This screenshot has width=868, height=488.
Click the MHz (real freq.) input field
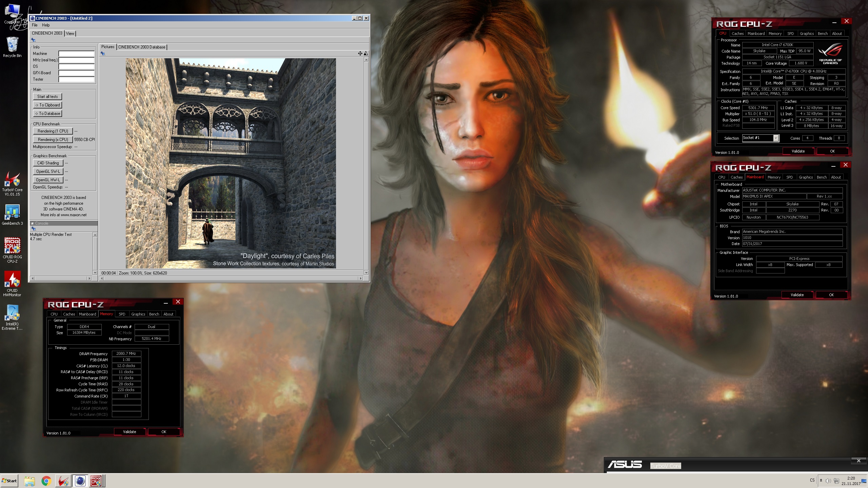pos(77,60)
